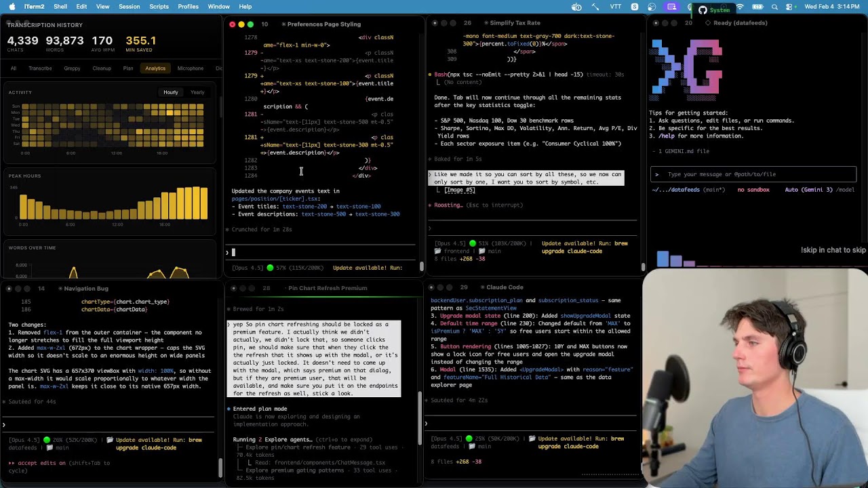This screenshot has width=868, height=488.
Task: Click the red close dot of Preferences Page Styling pane
Action: [232, 24]
